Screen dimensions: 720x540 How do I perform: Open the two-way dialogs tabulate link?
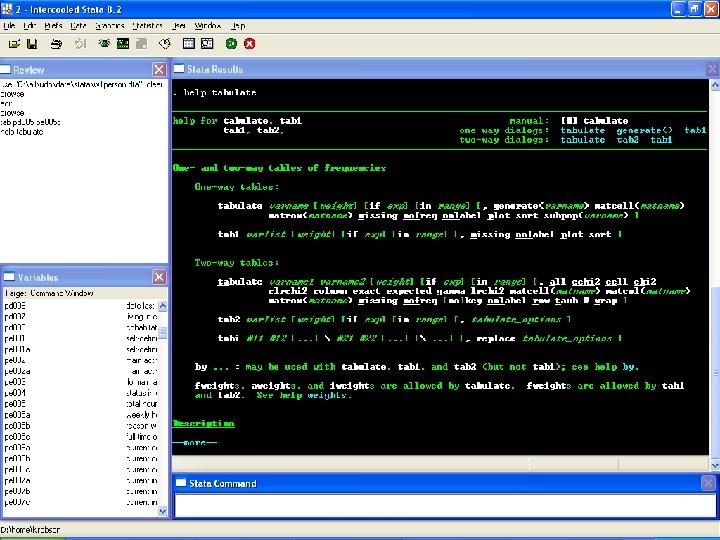click(x=582, y=140)
